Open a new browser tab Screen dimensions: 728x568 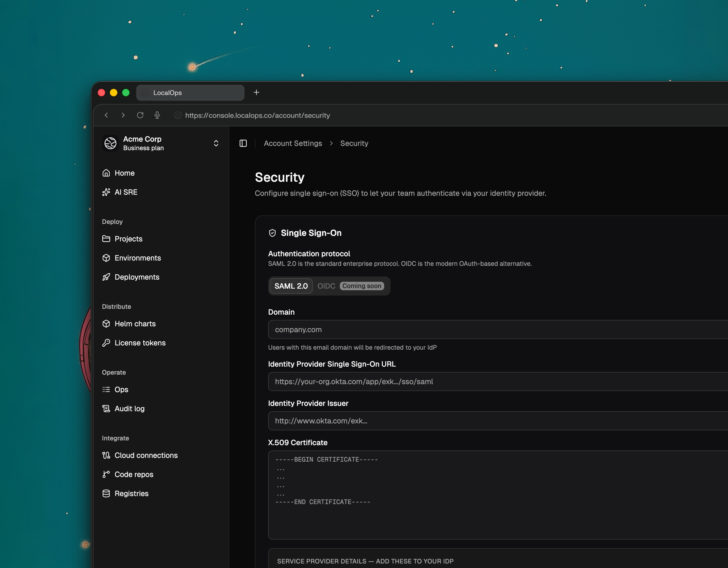click(256, 93)
